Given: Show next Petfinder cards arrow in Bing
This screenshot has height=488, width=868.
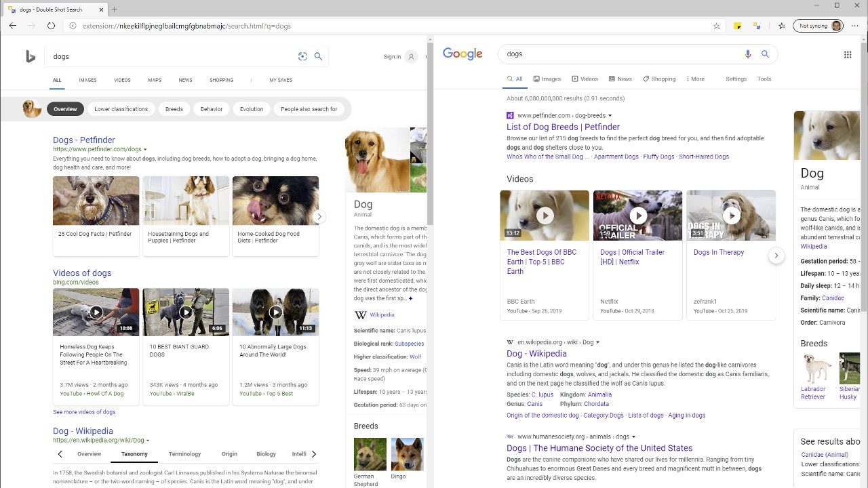Looking at the screenshot, I should [x=319, y=217].
